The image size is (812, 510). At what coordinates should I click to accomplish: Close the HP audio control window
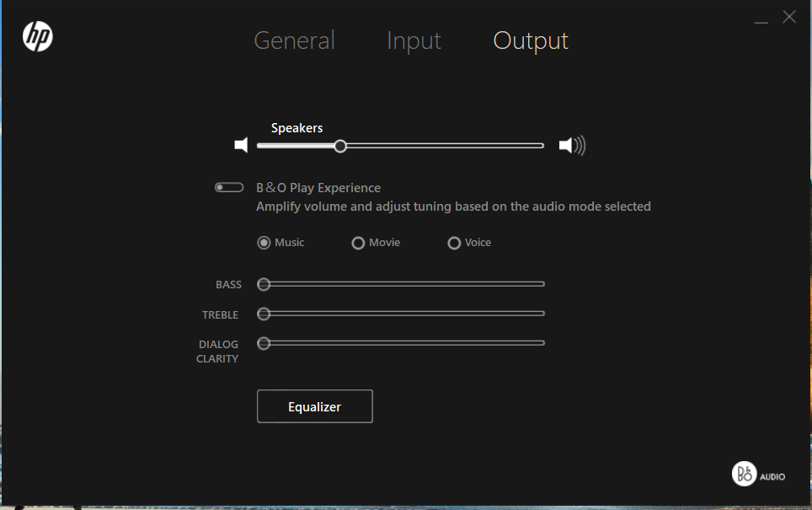(x=789, y=17)
